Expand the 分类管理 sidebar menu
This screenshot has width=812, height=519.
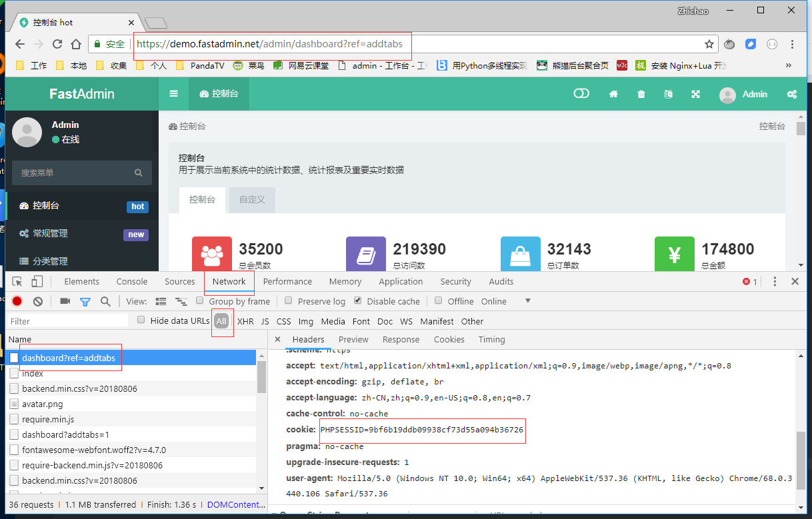click(82, 261)
